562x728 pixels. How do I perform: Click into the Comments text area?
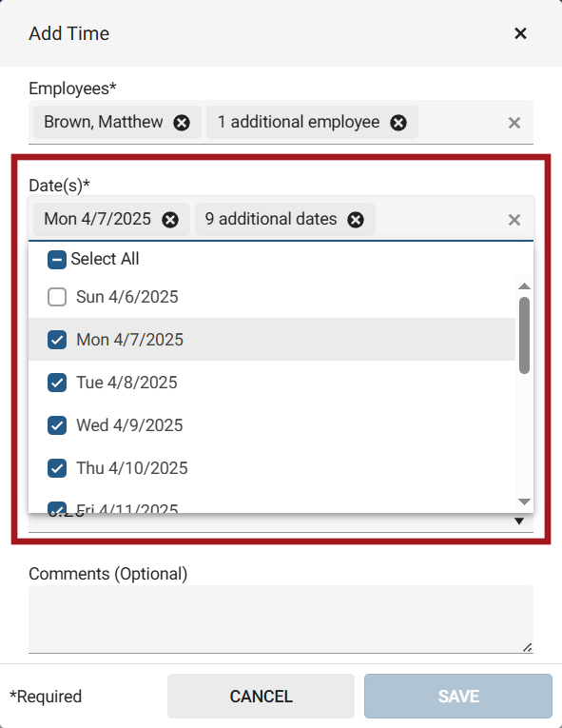coord(281,619)
